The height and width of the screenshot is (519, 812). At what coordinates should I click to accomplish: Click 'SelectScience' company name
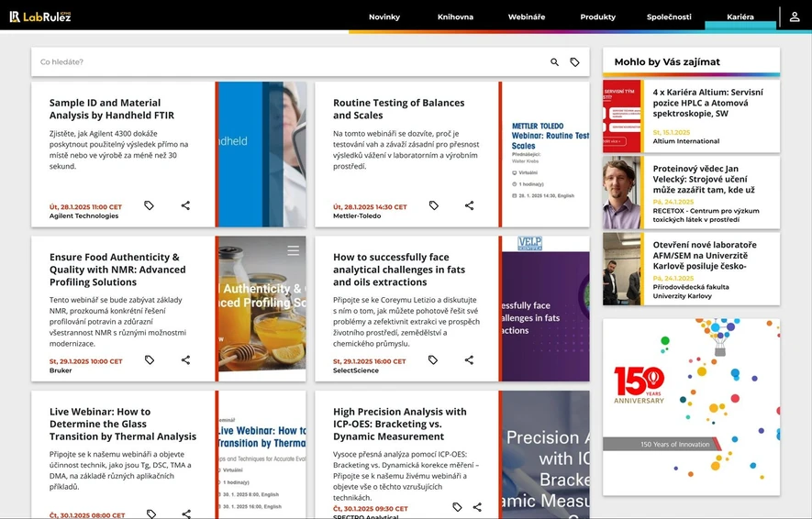click(356, 370)
